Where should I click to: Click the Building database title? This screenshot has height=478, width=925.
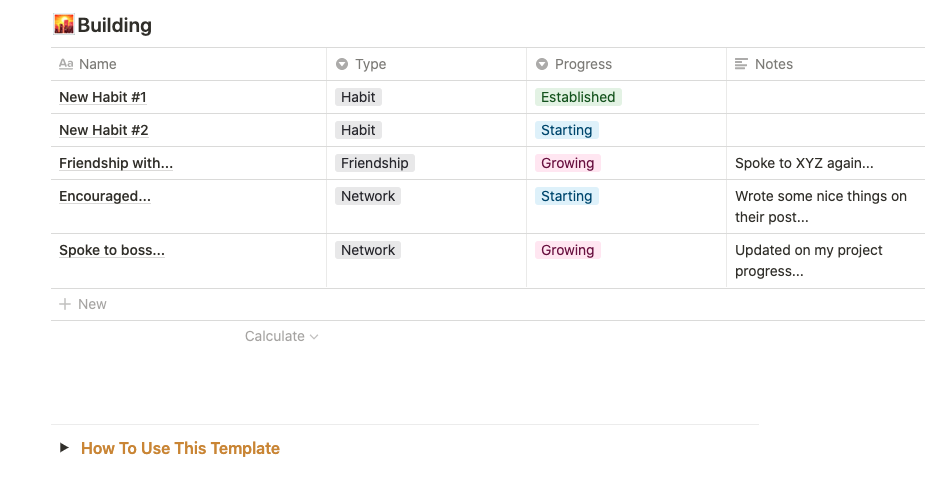click(115, 25)
